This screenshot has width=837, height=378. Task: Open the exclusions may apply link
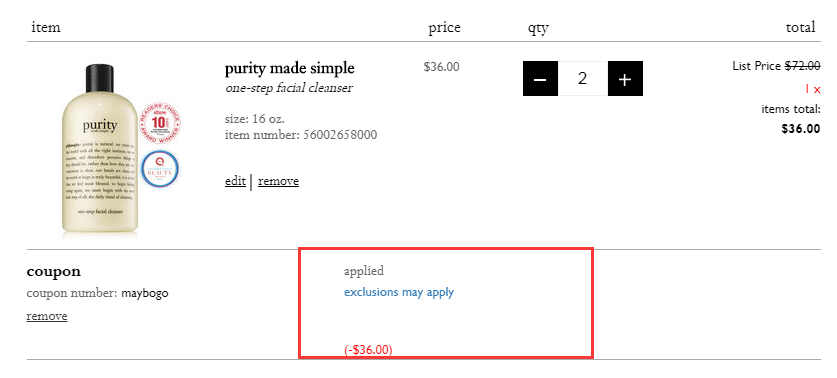(x=399, y=293)
